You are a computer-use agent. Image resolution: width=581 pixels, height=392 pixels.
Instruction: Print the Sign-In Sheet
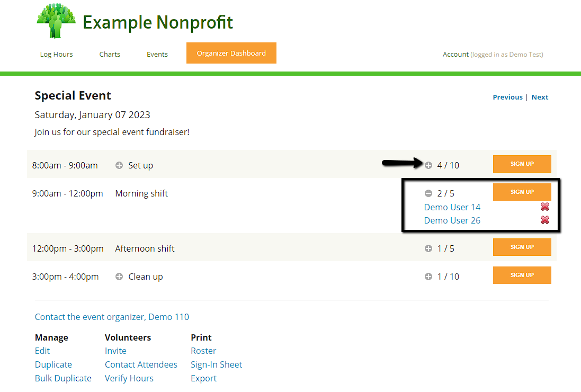pos(216,364)
